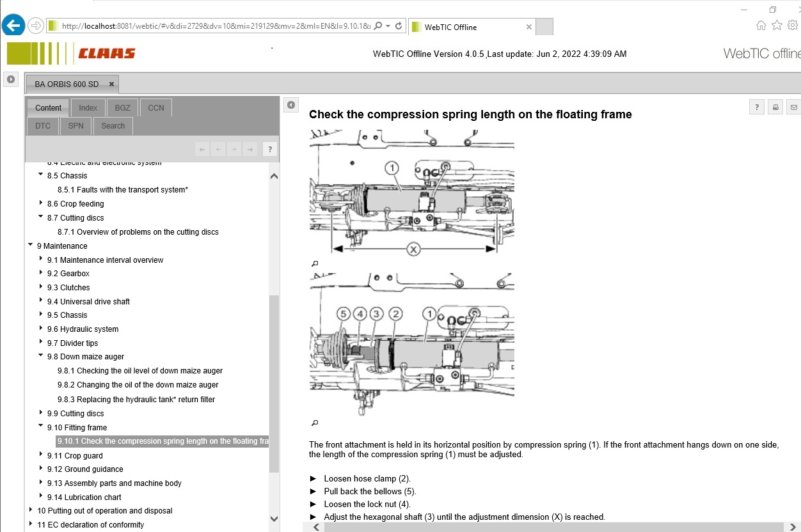Select 9.11 Crop guard item
This screenshot has height=532, width=801.
(x=75, y=456)
